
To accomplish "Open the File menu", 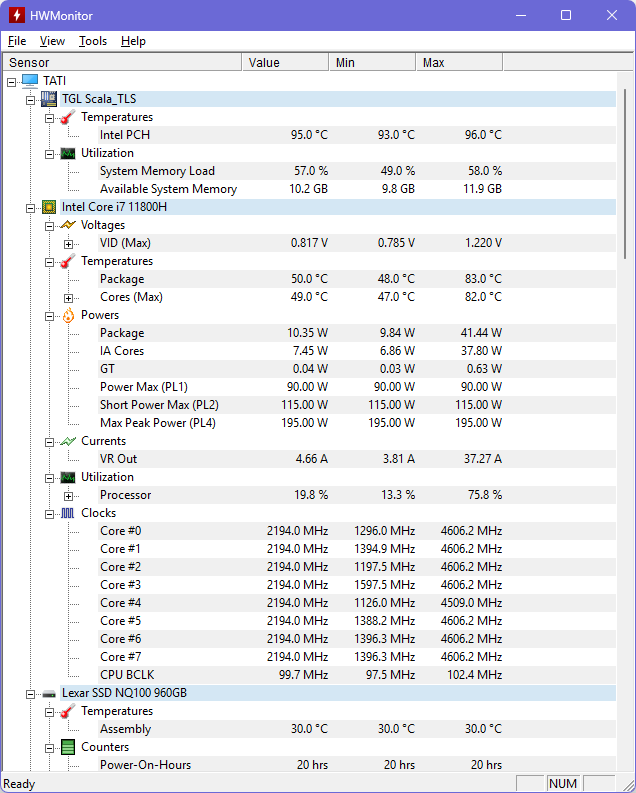I will [17, 41].
